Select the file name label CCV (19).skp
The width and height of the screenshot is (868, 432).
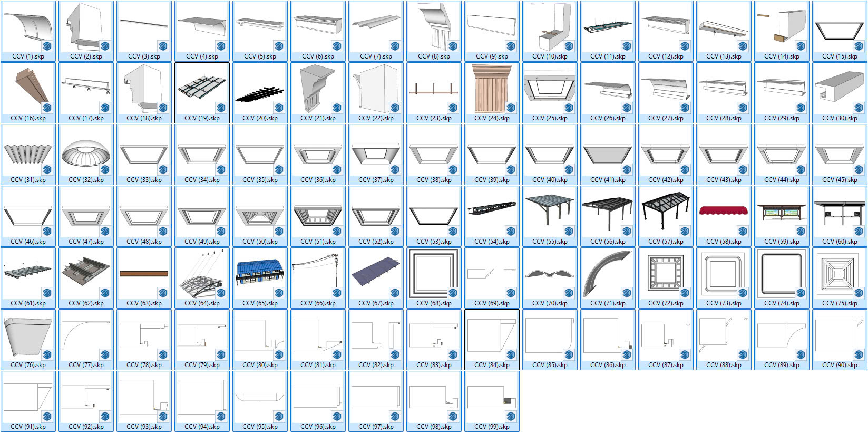(x=202, y=118)
